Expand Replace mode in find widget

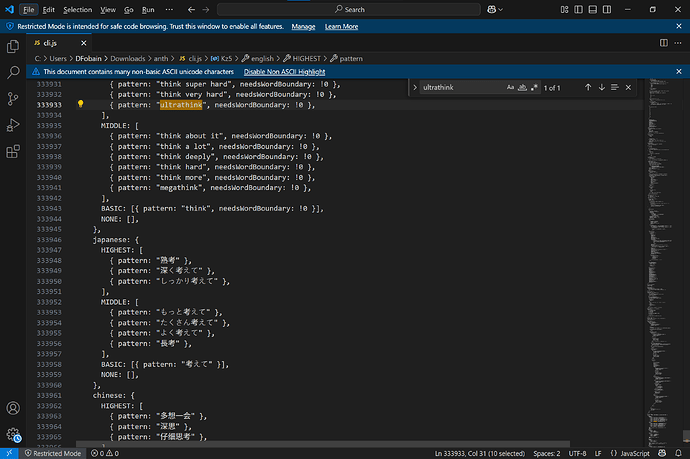point(415,87)
